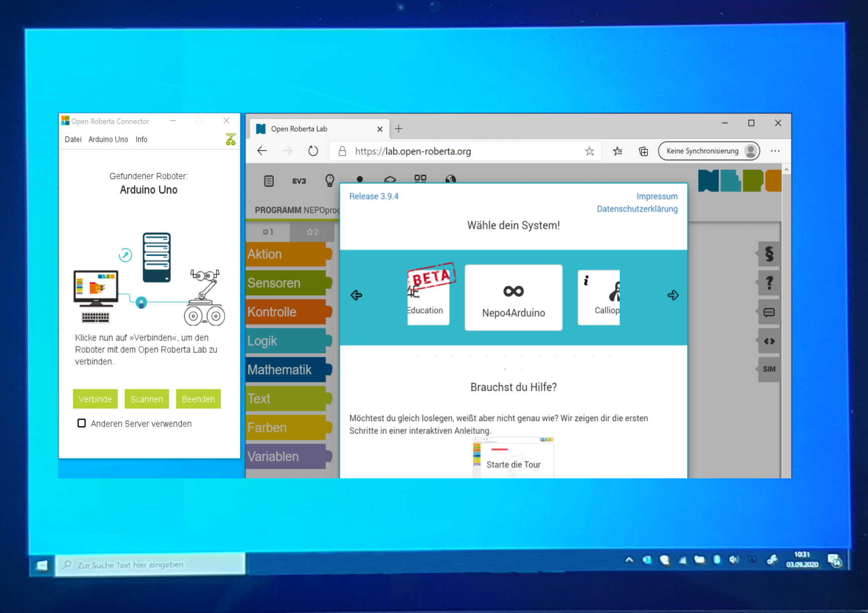Open the globe language menu icon
The image size is (868, 613).
point(451,179)
